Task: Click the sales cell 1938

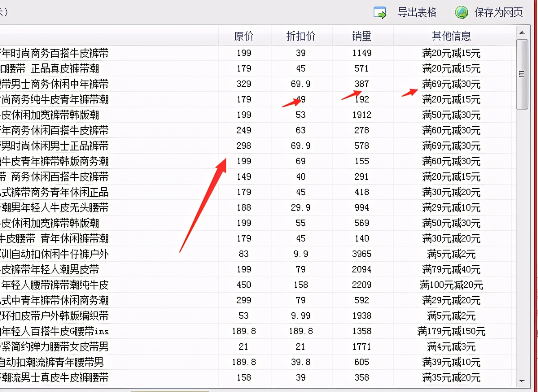Action: [362, 316]
